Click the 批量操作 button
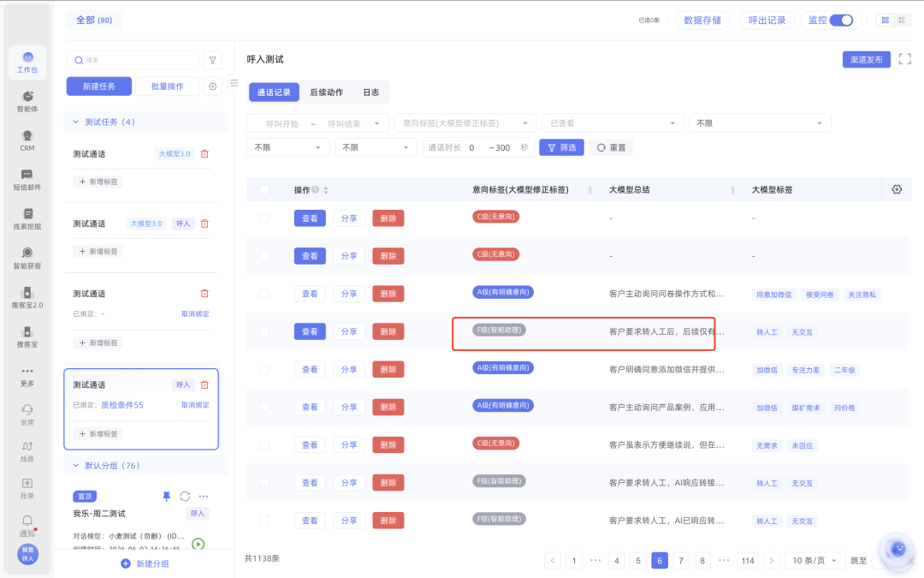 click(x=168, y=86)
